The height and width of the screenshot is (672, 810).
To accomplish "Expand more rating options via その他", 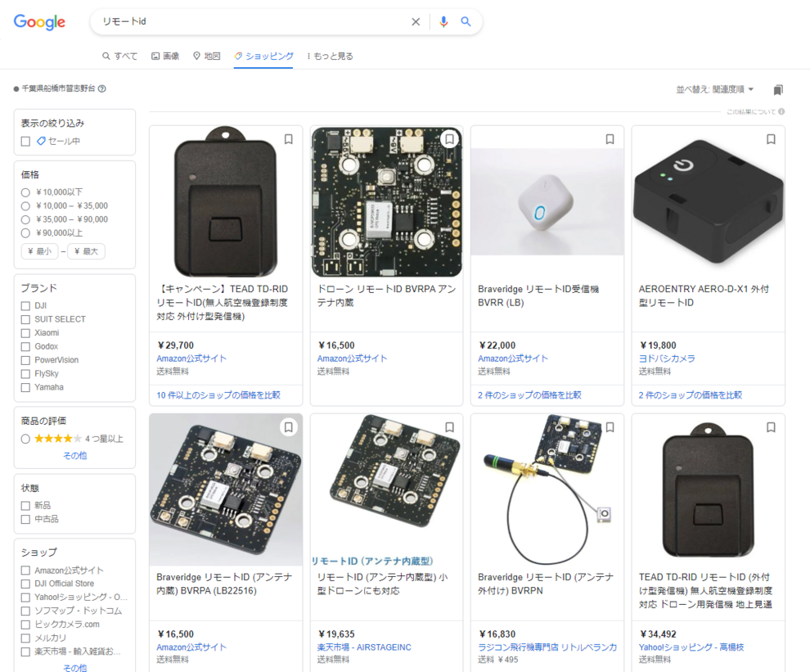I will pyautogui.click(x=75, y=455).
